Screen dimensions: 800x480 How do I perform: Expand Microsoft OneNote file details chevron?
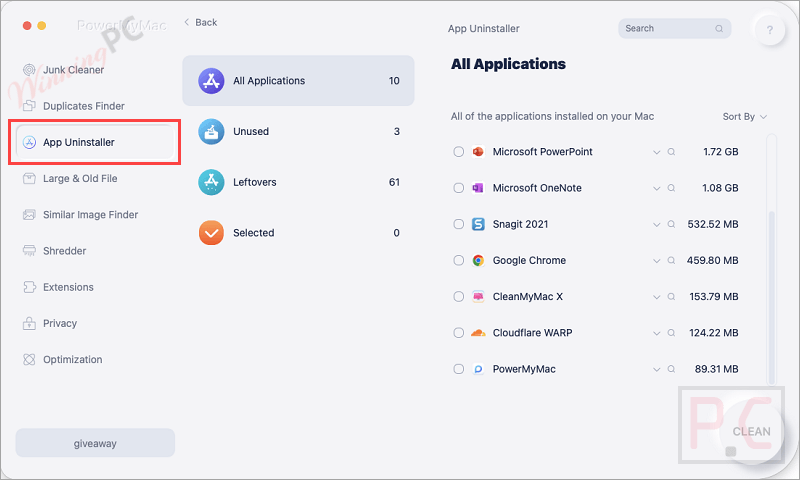[x=657, y=188]
